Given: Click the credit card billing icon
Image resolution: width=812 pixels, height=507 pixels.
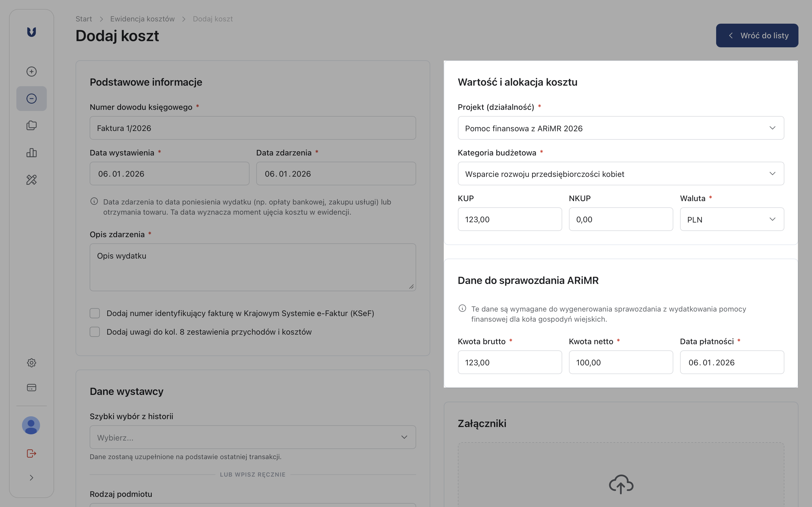Looking at the screenshot, I should (x=32, y=387).
